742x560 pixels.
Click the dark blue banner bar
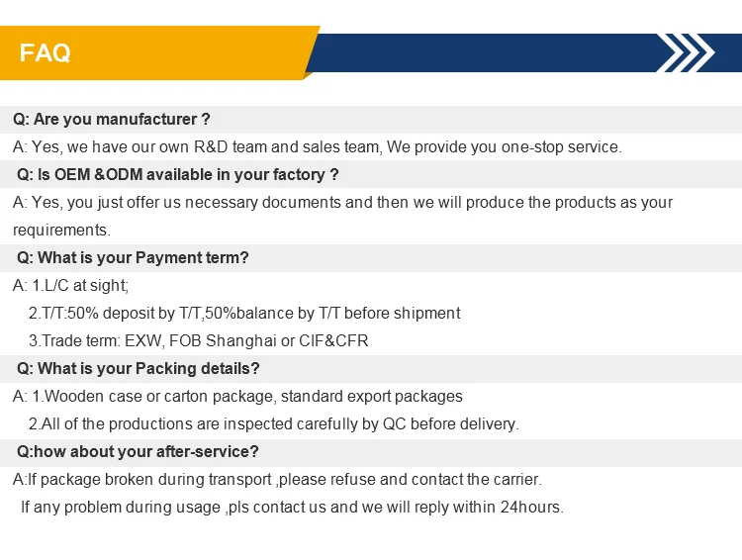coord(523,52)
